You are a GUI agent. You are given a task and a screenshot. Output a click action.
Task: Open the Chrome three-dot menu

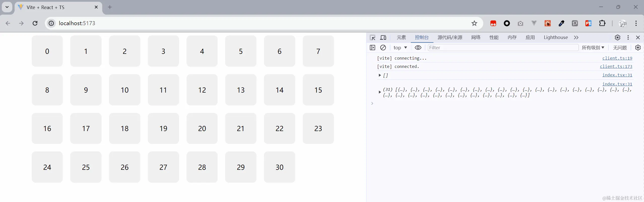click(x=636, y=23)
